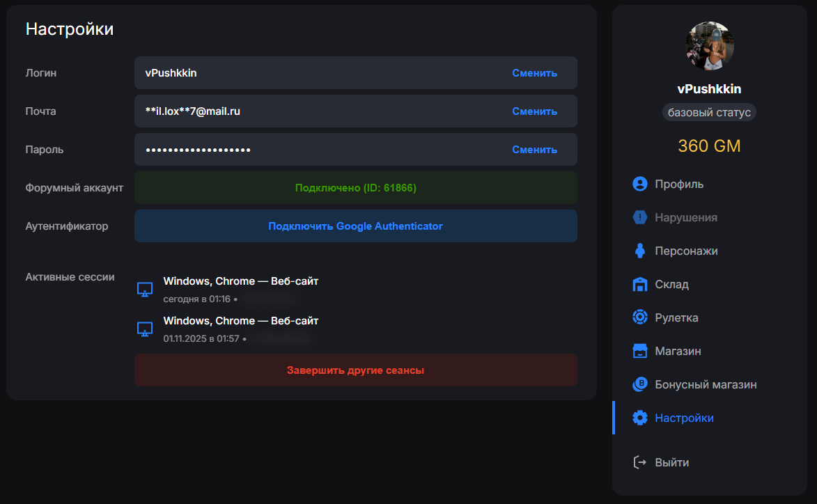The width and height of the screenshot is (817, 504).
Task: Click the Персонажи character figure icon
Action: [x=639, y=251]
